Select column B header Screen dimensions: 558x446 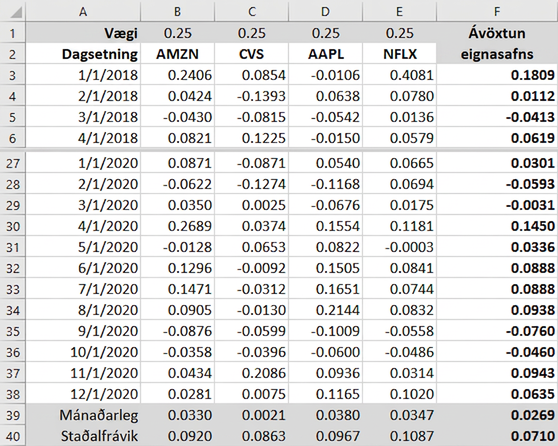point(177,11)
